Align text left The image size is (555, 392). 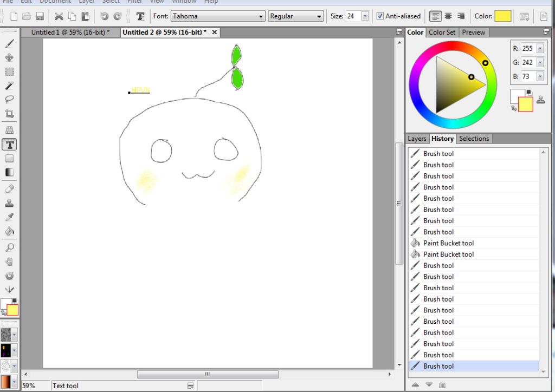click(x=435, y=16)
